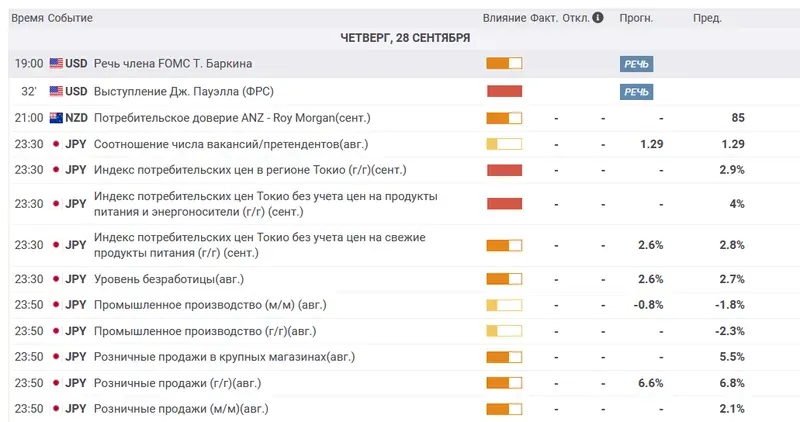Click date heading ЧЕТВЕРГ, 28 СЕНТЯБРЯ
This screenshot has height=422, width=800.
(x=405, y=38)
